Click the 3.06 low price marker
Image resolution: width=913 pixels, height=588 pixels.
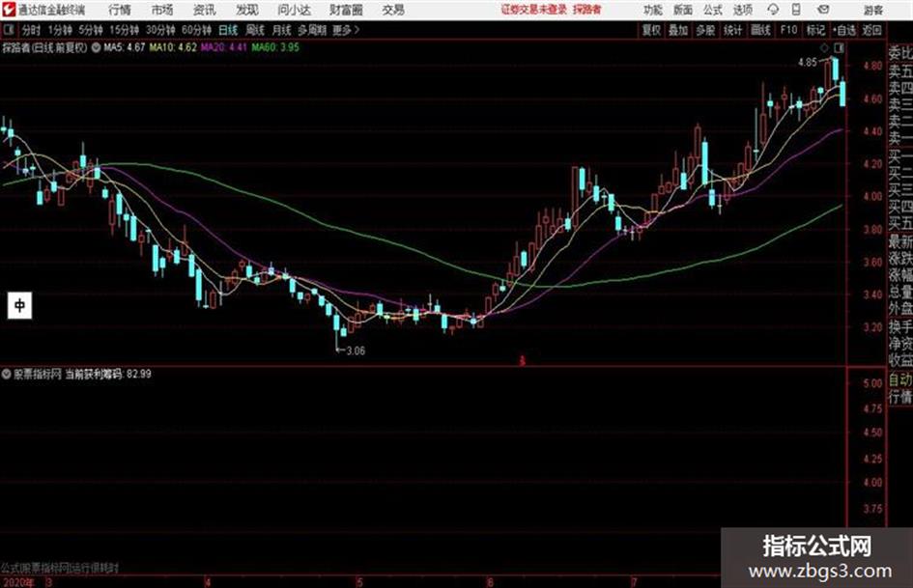tap(356, 350)
